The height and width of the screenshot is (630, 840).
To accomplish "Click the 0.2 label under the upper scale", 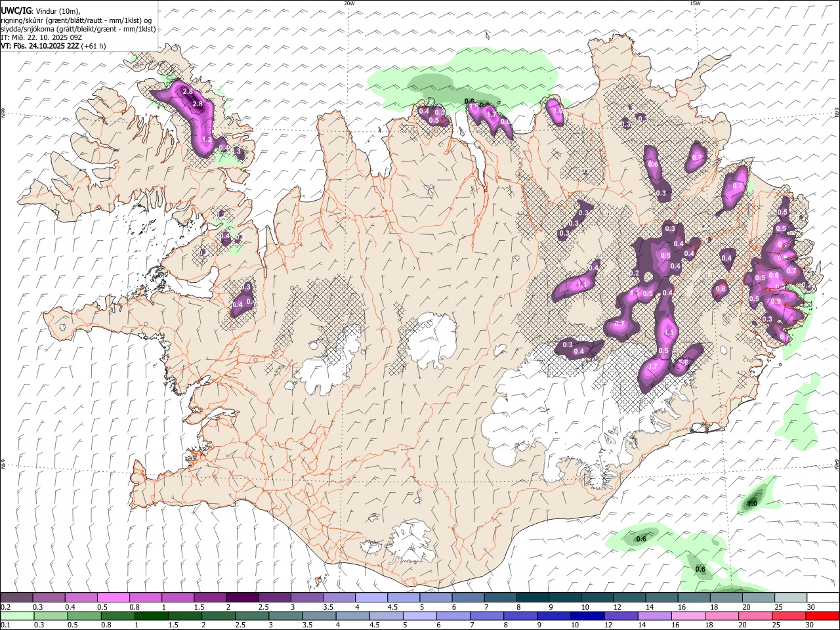I will tap(6, 607).
